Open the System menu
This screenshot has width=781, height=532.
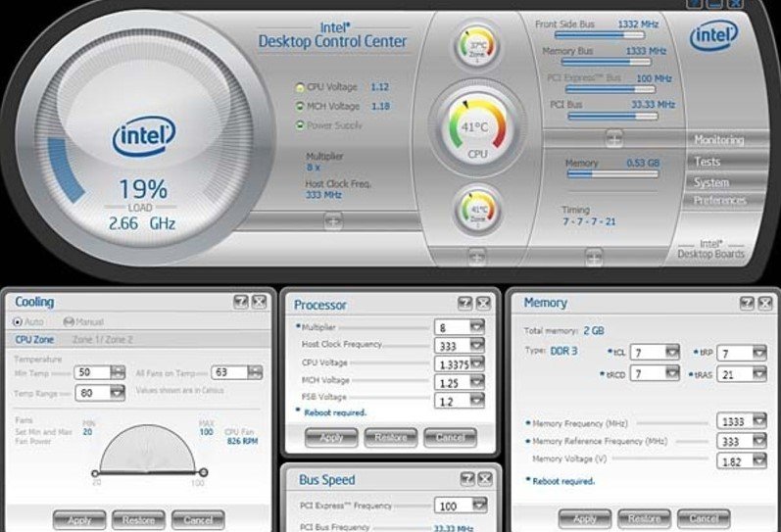pyautogui.click(x=711, y=182)
